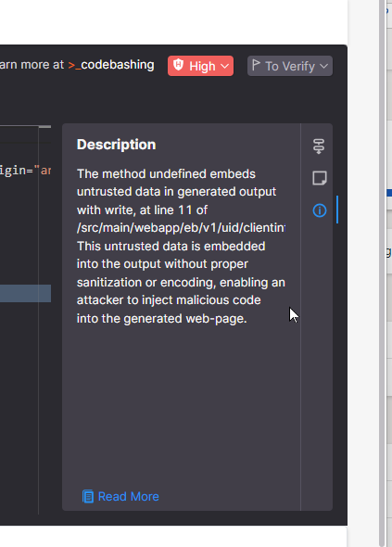Click the flag icon next to To Verify
This screenshot has height=547, width=392.
(x=256, y=65)
